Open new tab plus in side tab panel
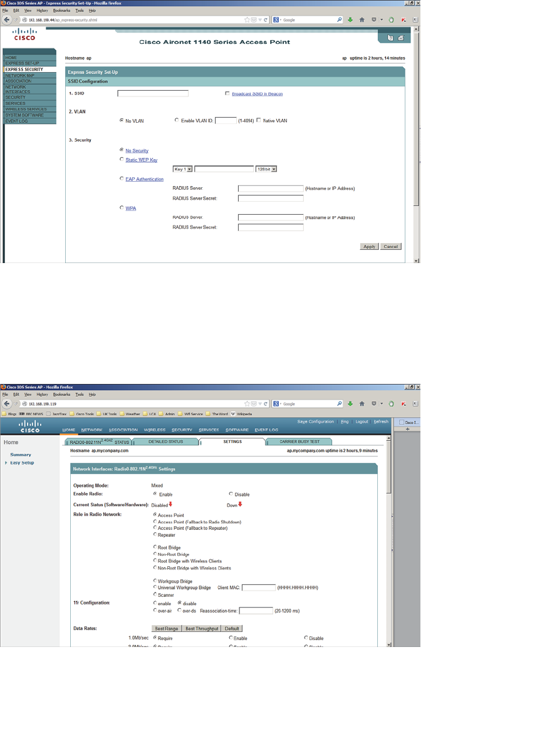This screenshot has width=552, height=756. 407,430
